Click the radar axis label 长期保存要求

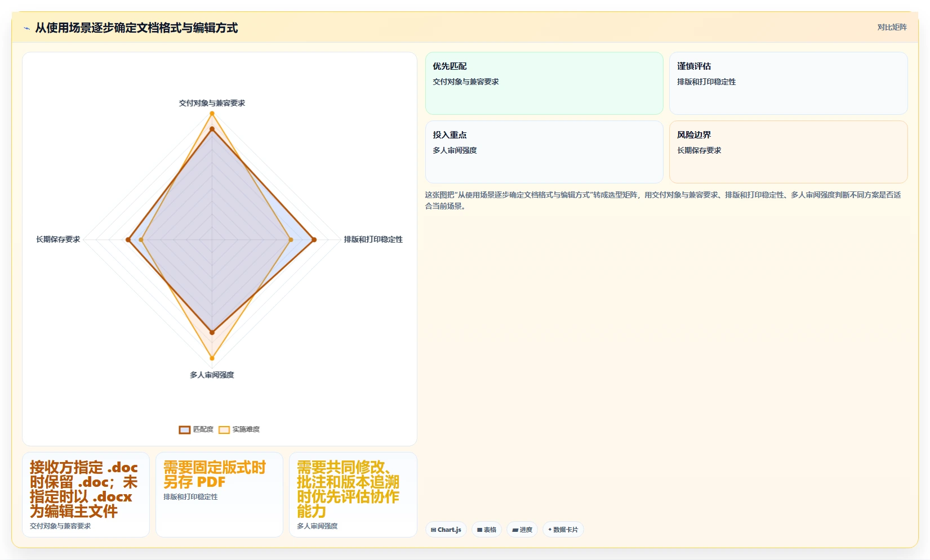click(x=58, y=239)
